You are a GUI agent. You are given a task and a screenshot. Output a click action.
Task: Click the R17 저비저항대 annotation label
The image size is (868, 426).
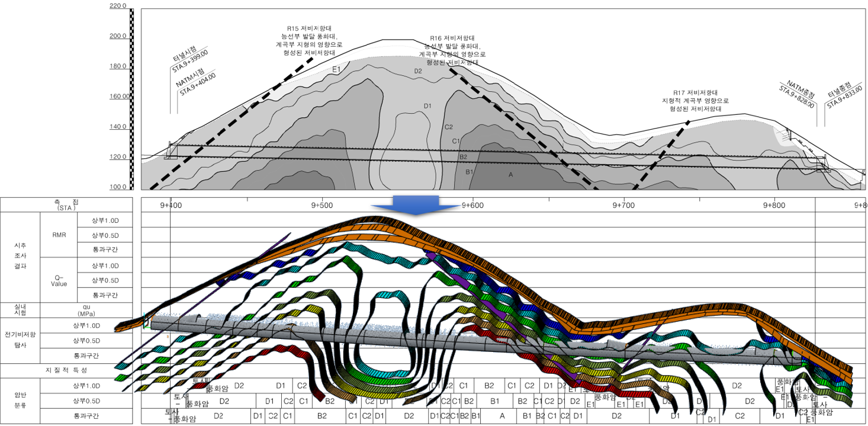click(696, 101)
